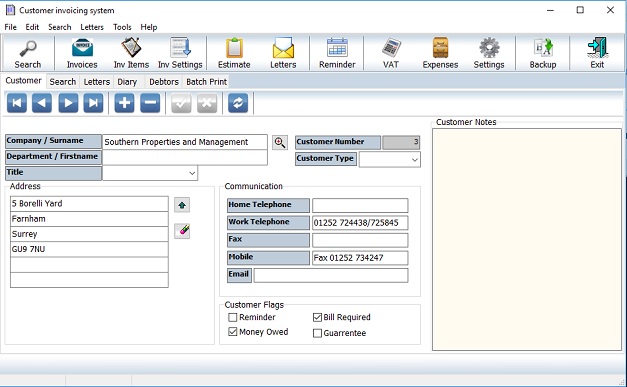This screenshot has height=387, width=627.
Task: Open Inv Items clipboard icon
Action: tap(131, 54)
